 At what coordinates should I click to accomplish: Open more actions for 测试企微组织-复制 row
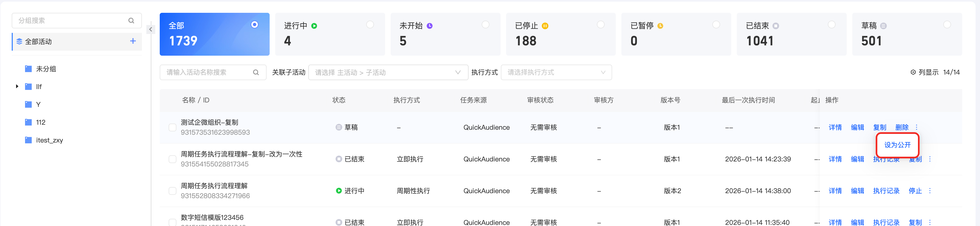[917, 127]
